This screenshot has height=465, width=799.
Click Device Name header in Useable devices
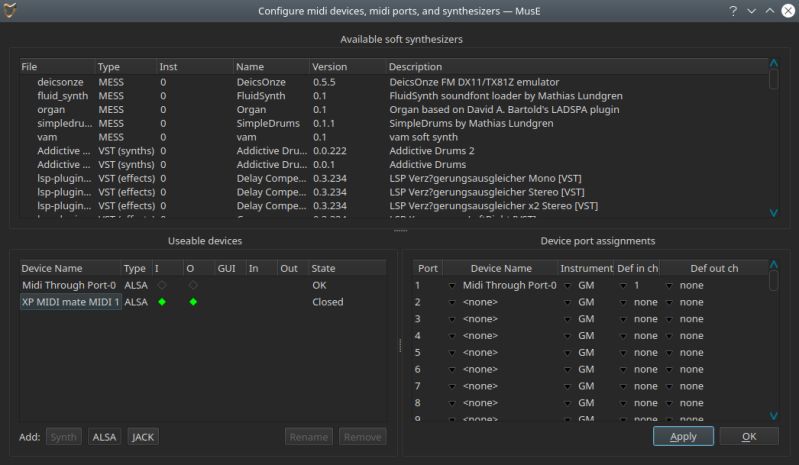pyautogui.click(x=70, y=268)
